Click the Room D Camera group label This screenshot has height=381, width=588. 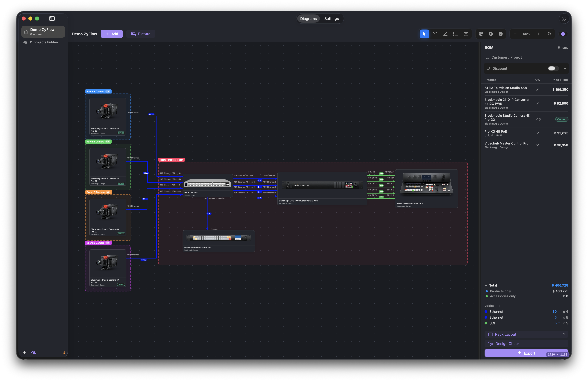(98, 243)
